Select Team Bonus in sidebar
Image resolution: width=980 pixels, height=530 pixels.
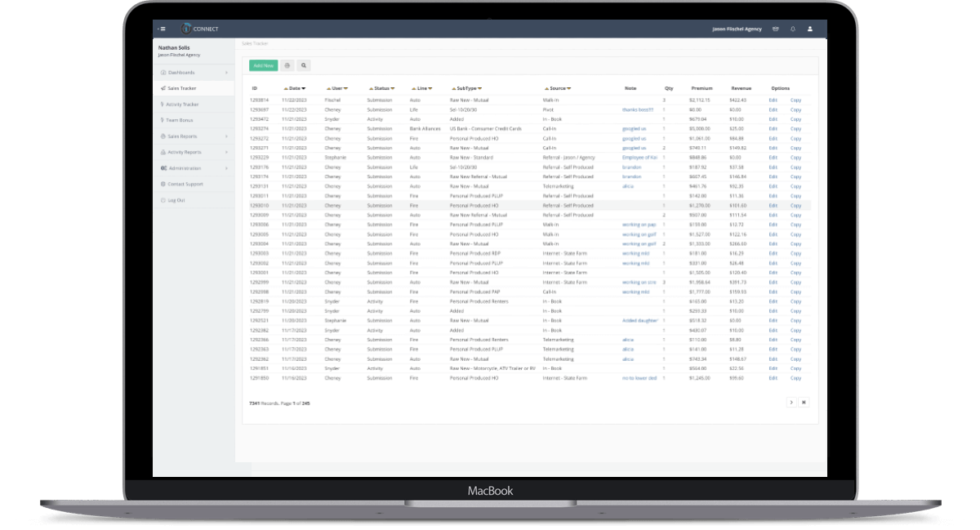point(180,120)
